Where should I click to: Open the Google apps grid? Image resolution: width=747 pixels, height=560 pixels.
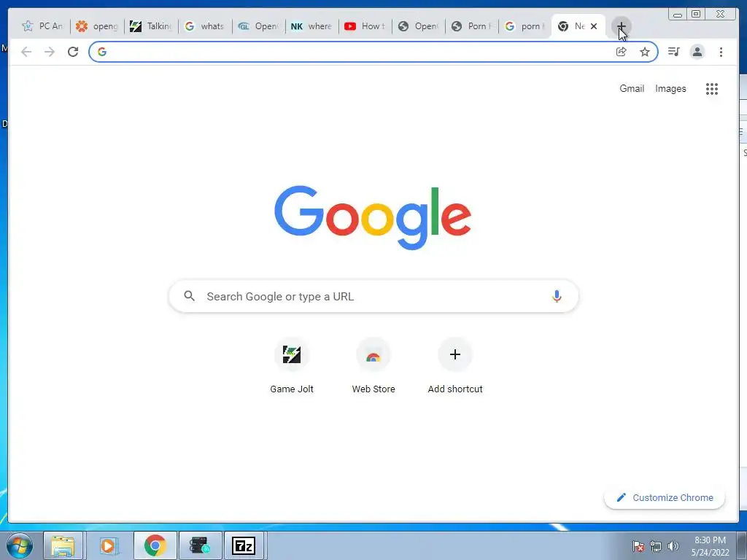pyautogui.click(x=712, y=88)
